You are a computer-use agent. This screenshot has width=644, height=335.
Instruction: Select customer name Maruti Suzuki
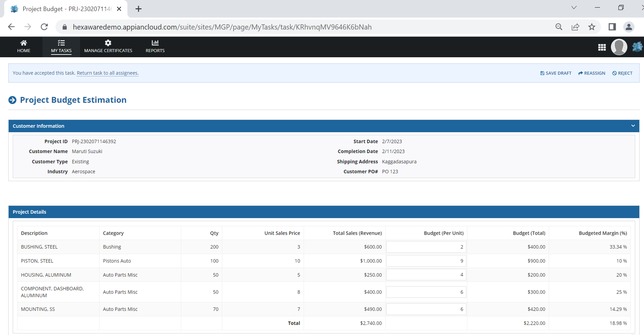87,151
